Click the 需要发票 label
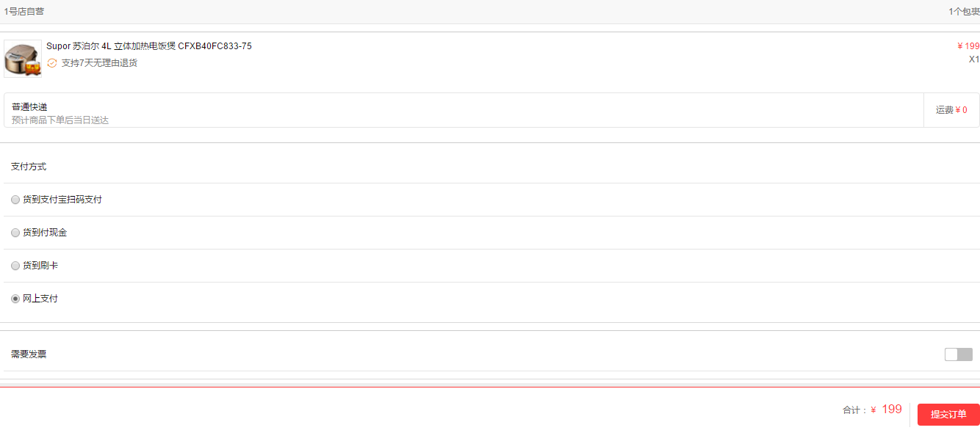980x433 pixels. [x=29, y=354]
